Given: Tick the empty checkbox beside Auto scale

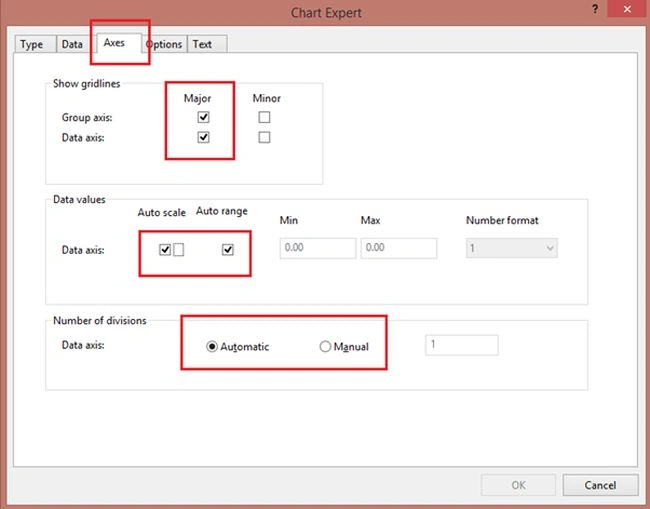Looking at the screenshot, I should (x=179, y=250).
